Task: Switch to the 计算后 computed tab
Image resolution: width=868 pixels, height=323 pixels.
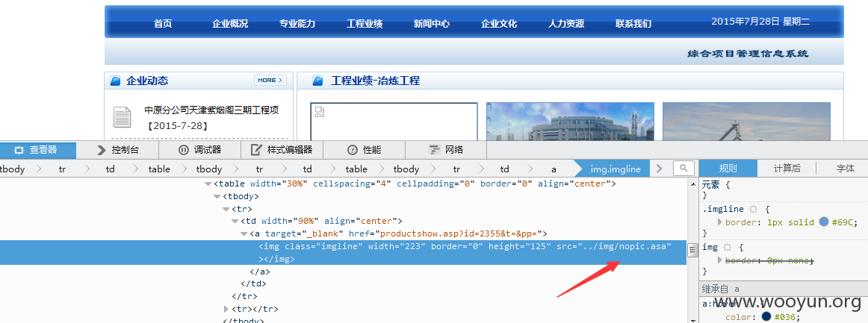Action: click(787, 169)
